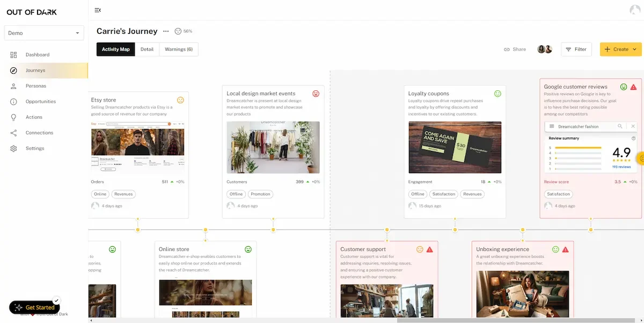Click the neutral face on Customer support card

[x=420, y=249]
